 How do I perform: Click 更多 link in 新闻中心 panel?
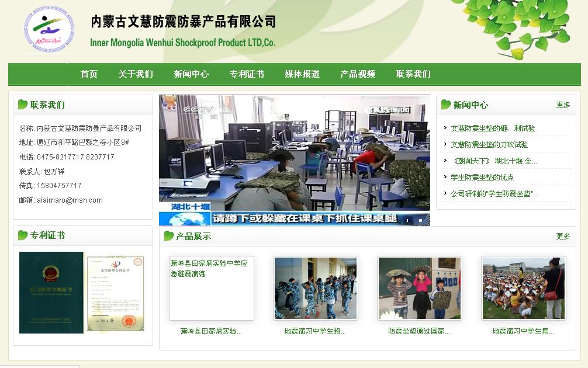[563, 105]
